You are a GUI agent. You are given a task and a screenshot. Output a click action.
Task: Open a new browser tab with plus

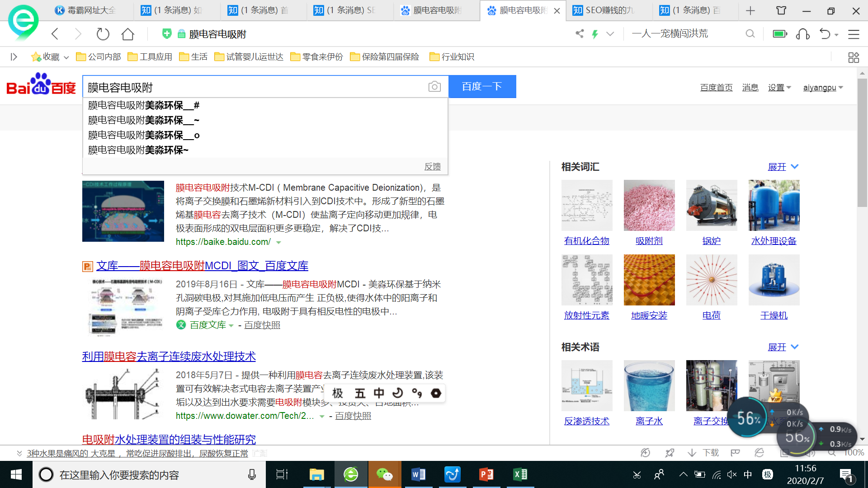tap(750, 10)
